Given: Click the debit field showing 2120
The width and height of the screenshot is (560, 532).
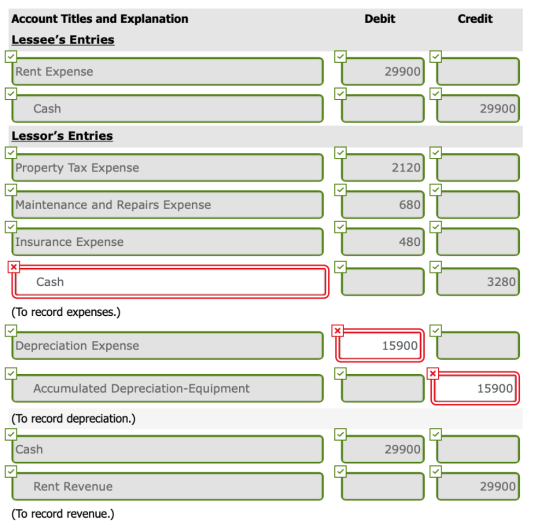Looking at the screenshot, I should point(383,168).
